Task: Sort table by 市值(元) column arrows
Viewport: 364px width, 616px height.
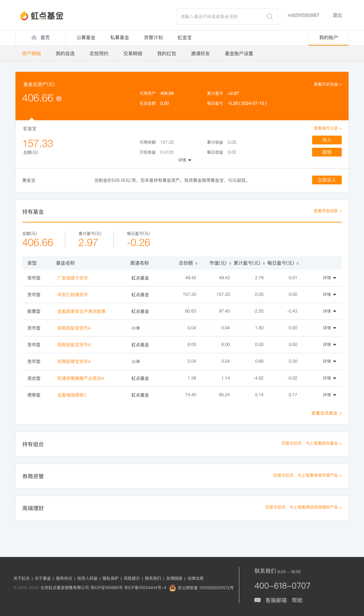Action: pos(230,263)
